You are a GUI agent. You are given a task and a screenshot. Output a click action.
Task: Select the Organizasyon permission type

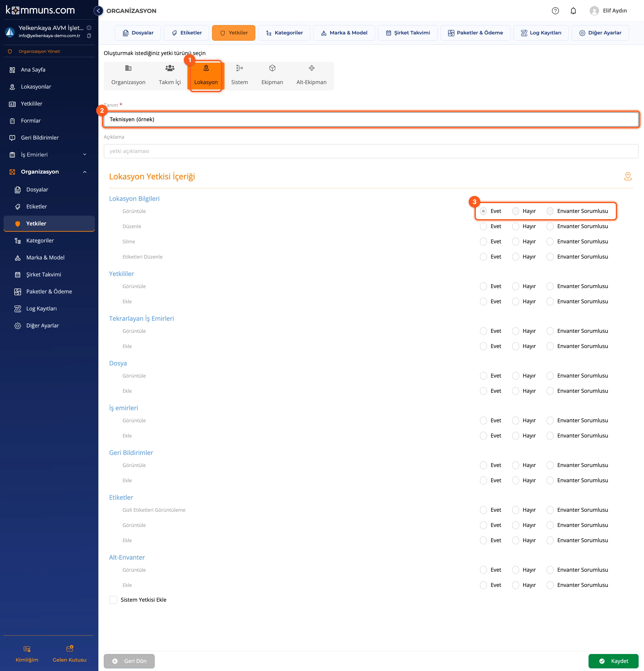[128, 76]
